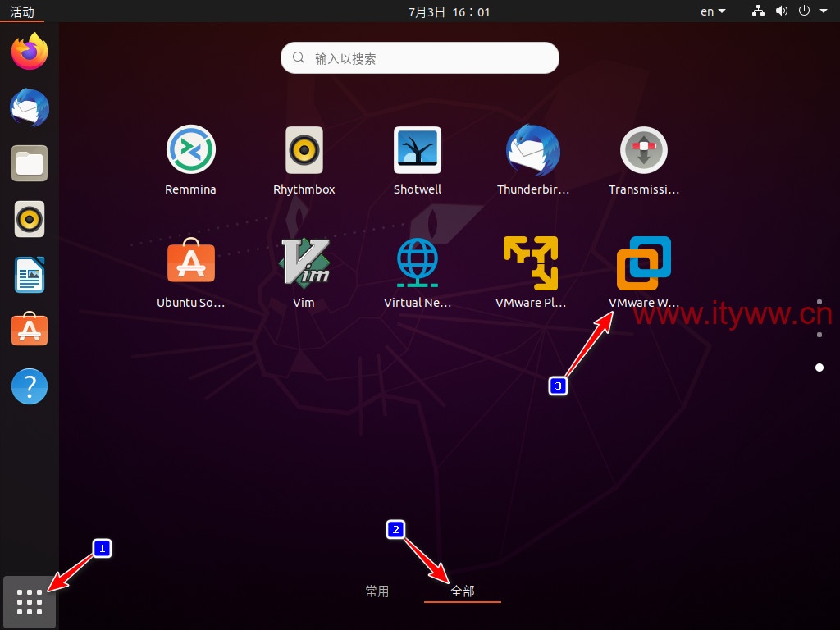Open Rhythmbox from the dock
Image resolution: width=840 pixels, height=630 pixels.
point(30,219)
